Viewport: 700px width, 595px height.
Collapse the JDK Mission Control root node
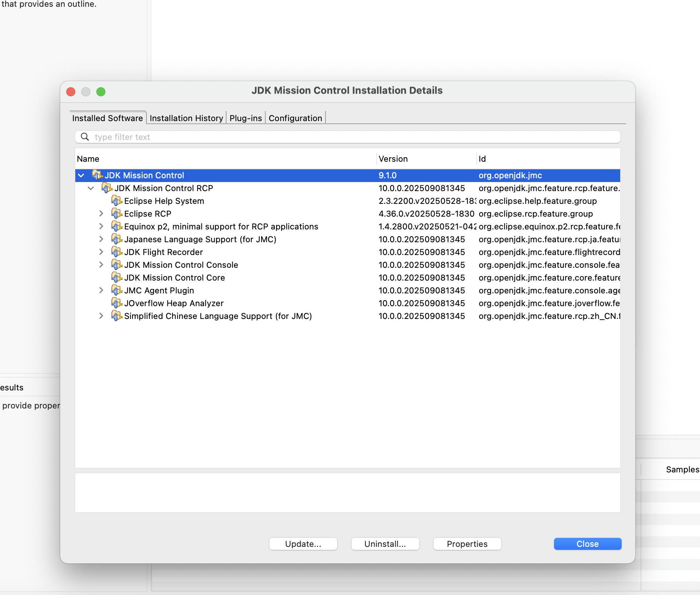tap(81, 176)
